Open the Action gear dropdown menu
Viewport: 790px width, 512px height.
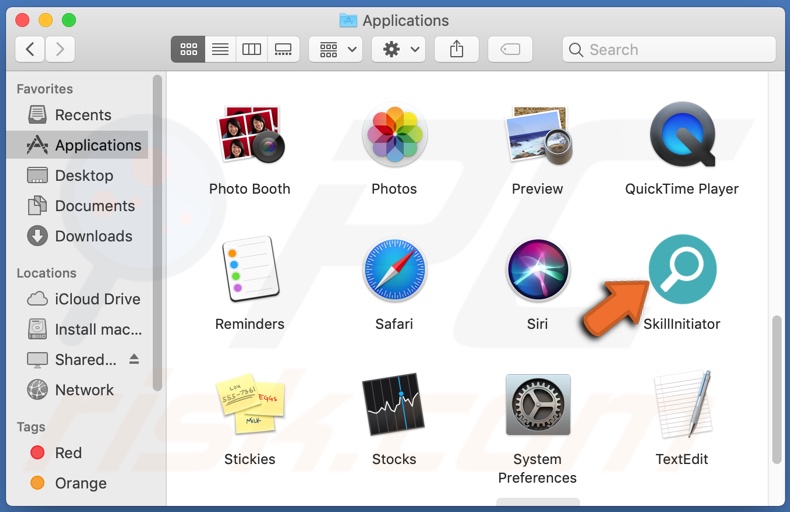pyautogui.click(x=399, y=49)
